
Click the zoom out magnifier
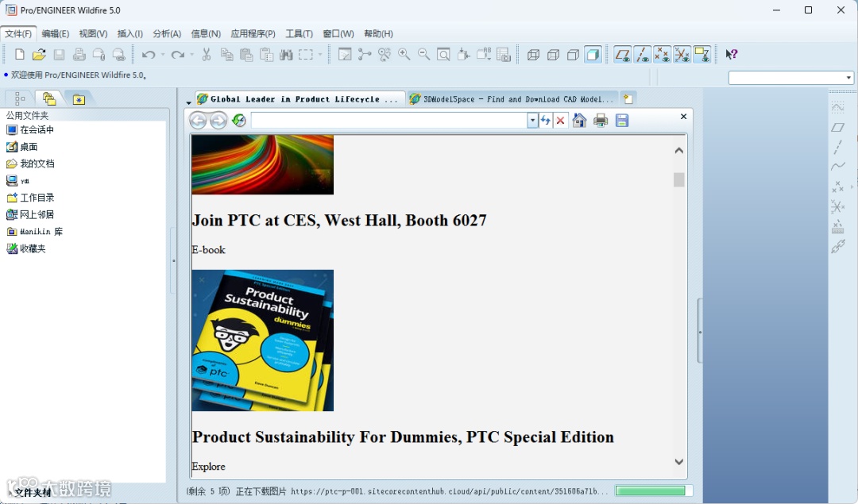pos(423,54)
